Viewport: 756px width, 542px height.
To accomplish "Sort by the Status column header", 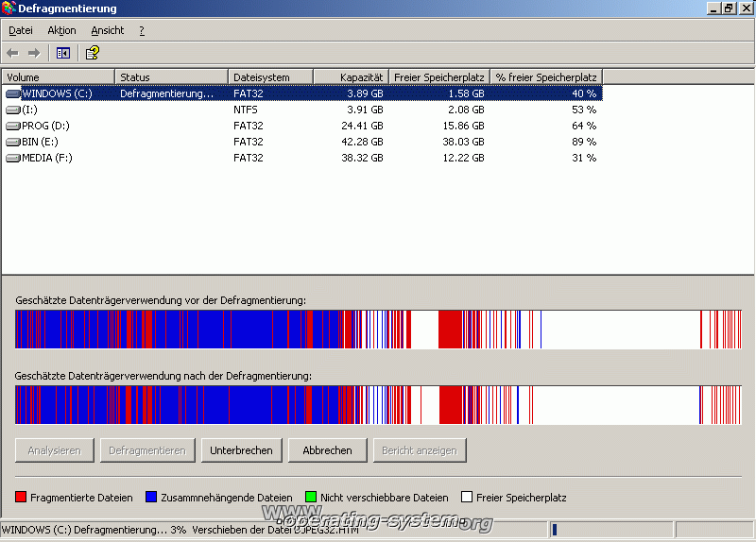I will click(171, 77).
